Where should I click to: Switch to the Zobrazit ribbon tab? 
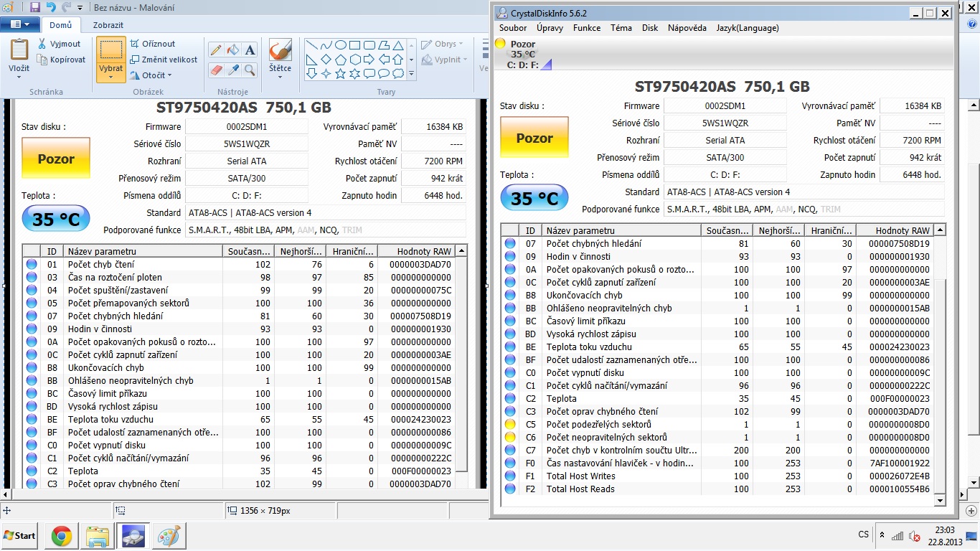[108, 25]
